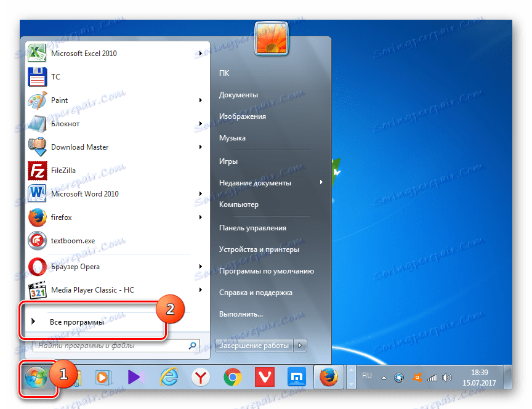The width and height of the screenshot is (532, 409).
Task: Launch Maxthon from taskbar
Action: pyautogui.click(x=297, y=378)
